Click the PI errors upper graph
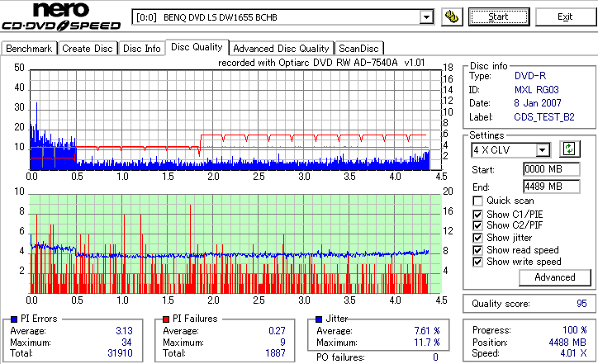This screenshot has height=364, width=598. [x=235, y=120]
